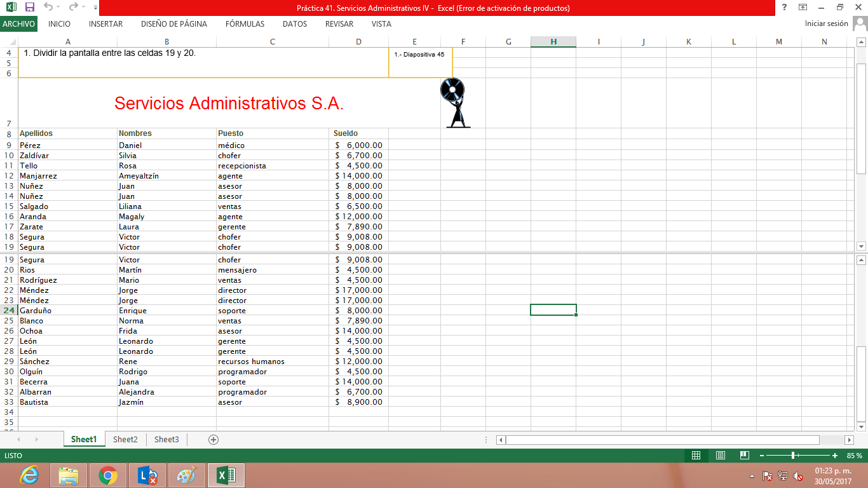Image resolution: width=868 pixels, height=488 pixels.
Task: Click the Help question mark icon
Action: (785, 7)
